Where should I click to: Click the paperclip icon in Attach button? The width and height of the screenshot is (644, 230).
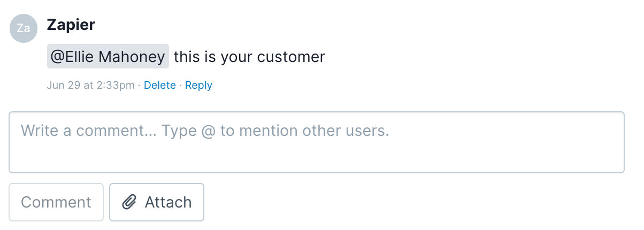[x=129, y=202]
